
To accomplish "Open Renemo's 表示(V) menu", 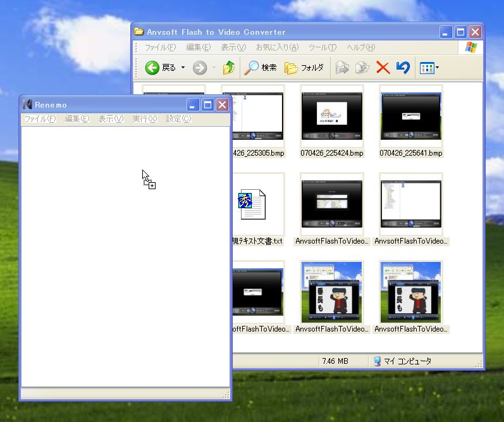I will (111, 119).
